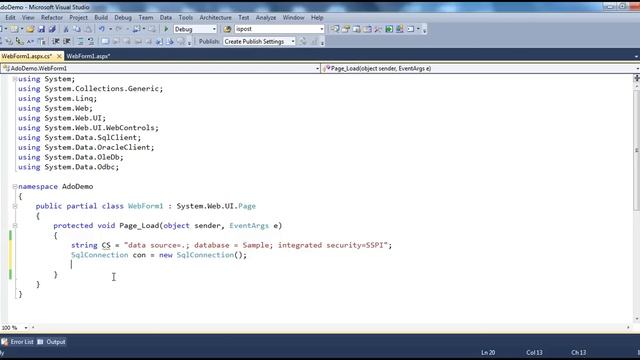Collapse the namespace AdoDemo block

tap(15, 186)
